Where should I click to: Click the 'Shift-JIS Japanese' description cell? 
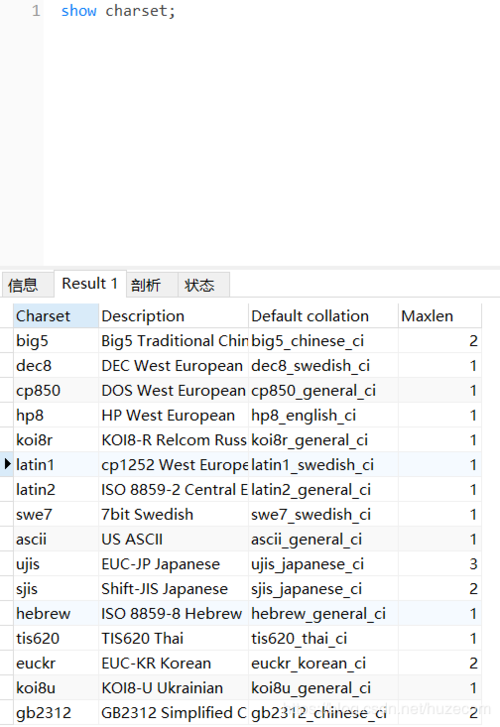[x=173, y=589]
